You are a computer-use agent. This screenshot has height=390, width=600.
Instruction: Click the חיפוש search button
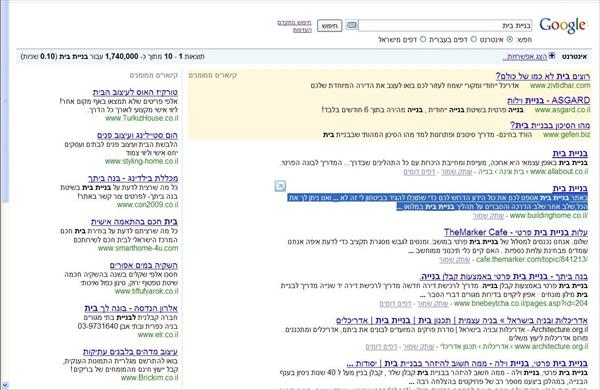click(329, 26)
